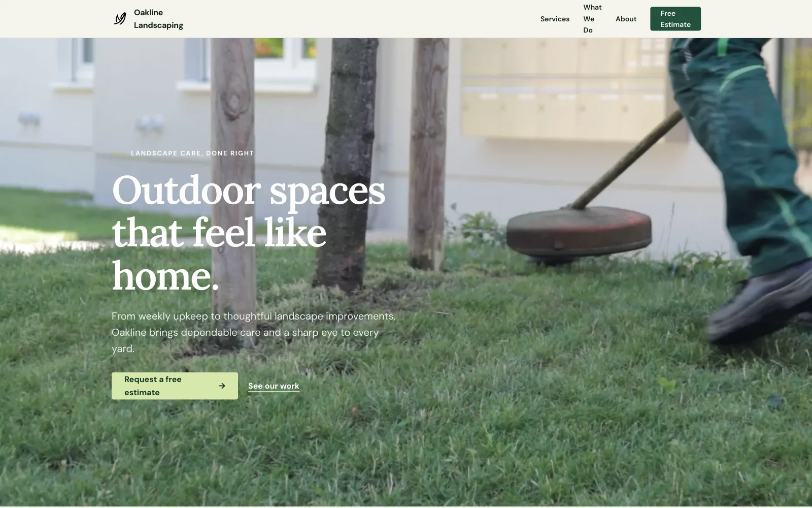812x508 pixels.
Task: Click the Oakline leaf logo icon
Action: click(x=120, y=19)
